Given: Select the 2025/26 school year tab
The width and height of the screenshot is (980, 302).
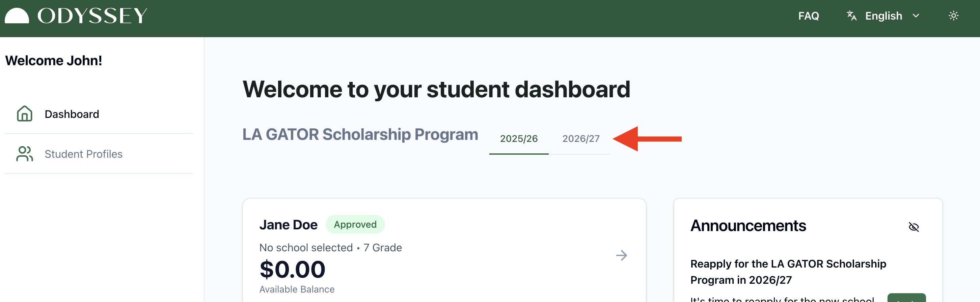Looking at the screenshot, I should click(x=519, y=139).
